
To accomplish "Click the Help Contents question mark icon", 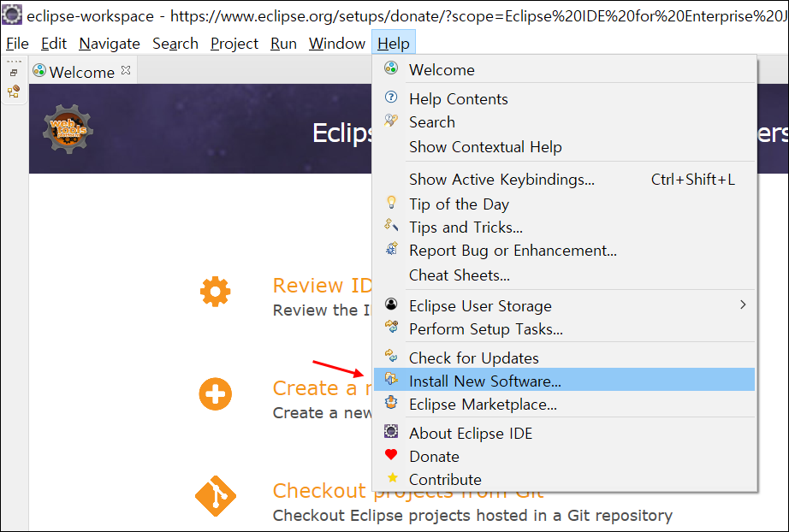I will click(391, 97).
